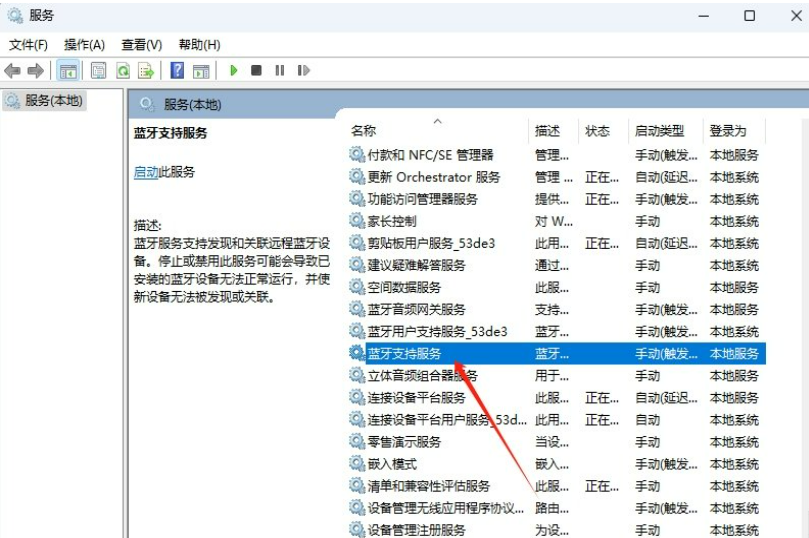This screenshot has width=809, height=538.
Task: Click 正在... status of 功能访问管理器服务
Action: click(602, 199)
